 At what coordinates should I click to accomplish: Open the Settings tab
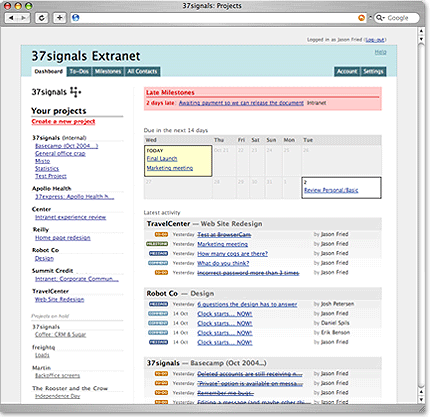[373, 71]
